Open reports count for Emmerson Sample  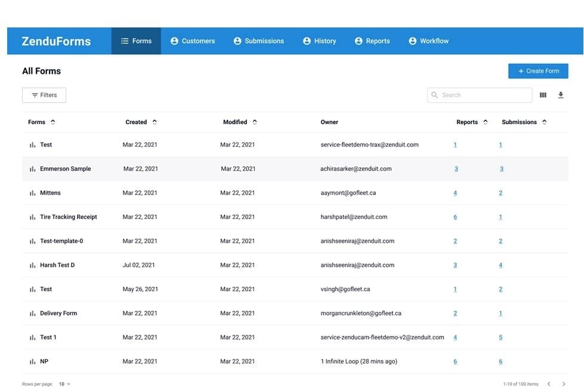pyautogui.click(x=456, y=169)
